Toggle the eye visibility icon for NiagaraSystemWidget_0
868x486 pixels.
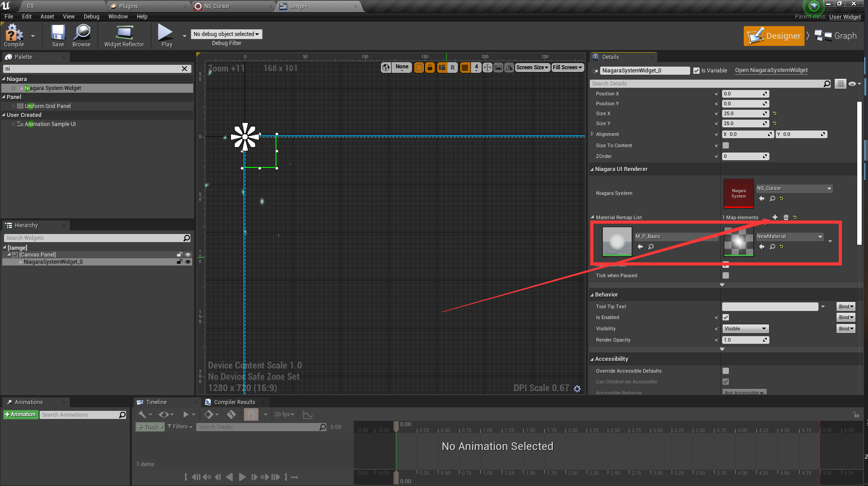coord(188,261)
